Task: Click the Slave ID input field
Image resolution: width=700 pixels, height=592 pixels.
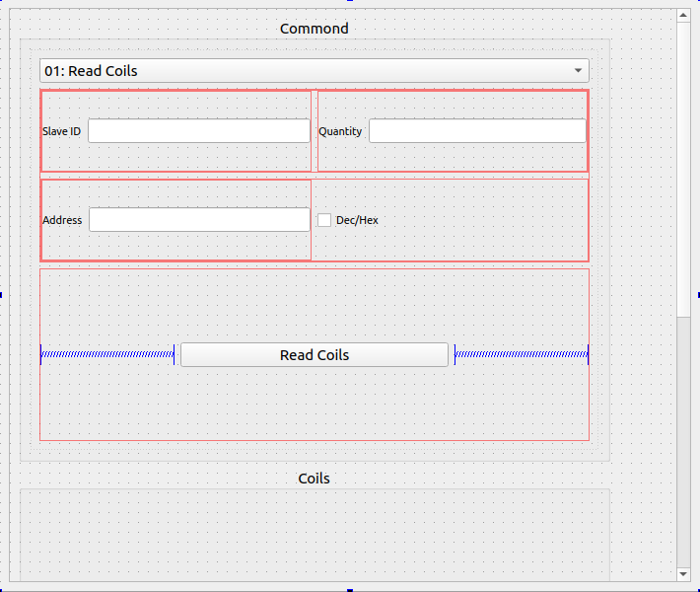Action: click(198, 131)
